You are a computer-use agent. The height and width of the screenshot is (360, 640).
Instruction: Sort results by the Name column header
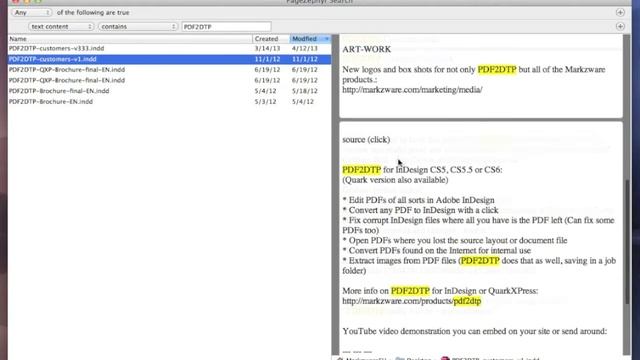coord(130,39)
